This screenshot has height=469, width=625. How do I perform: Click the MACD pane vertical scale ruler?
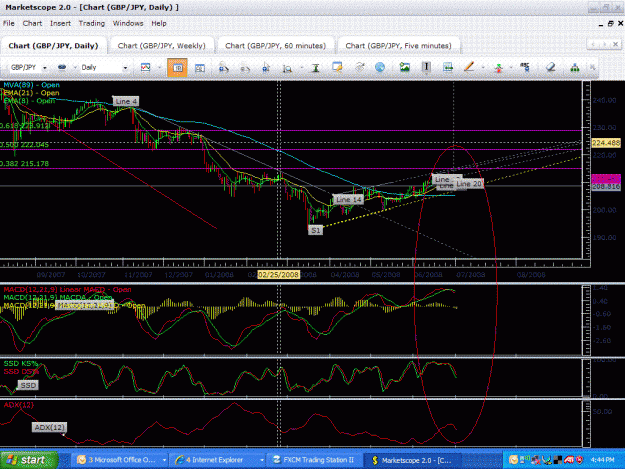point(586,320)
